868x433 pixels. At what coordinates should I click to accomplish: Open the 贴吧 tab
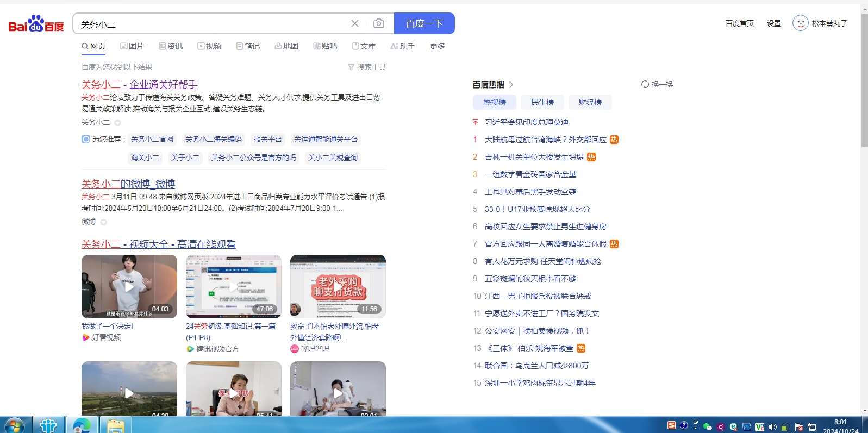pos(325,46)
